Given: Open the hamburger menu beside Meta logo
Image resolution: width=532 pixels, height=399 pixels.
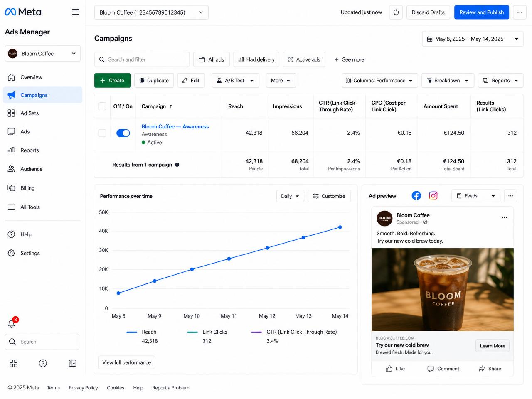Looking at the screenshot, I should coord(75,12).
